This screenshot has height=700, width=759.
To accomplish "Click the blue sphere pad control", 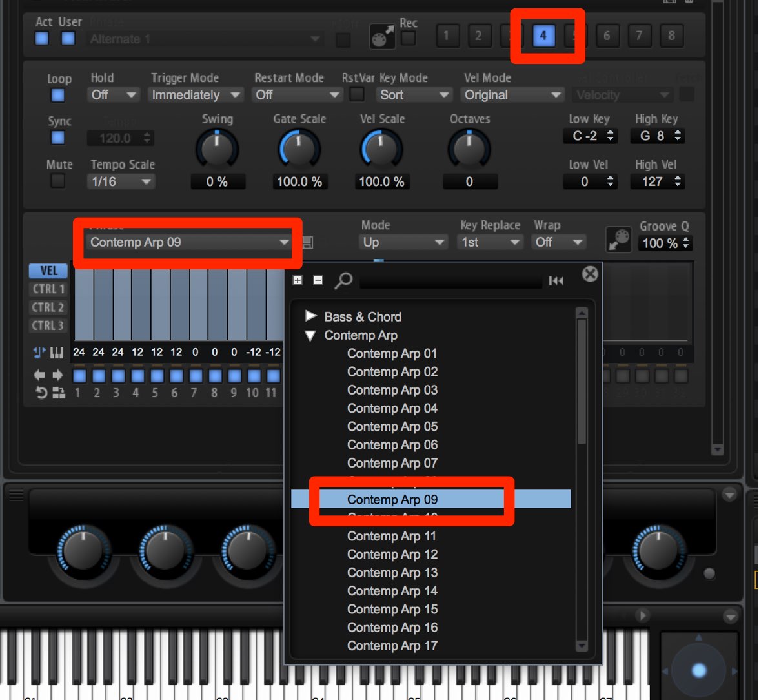I will point(699,670).
